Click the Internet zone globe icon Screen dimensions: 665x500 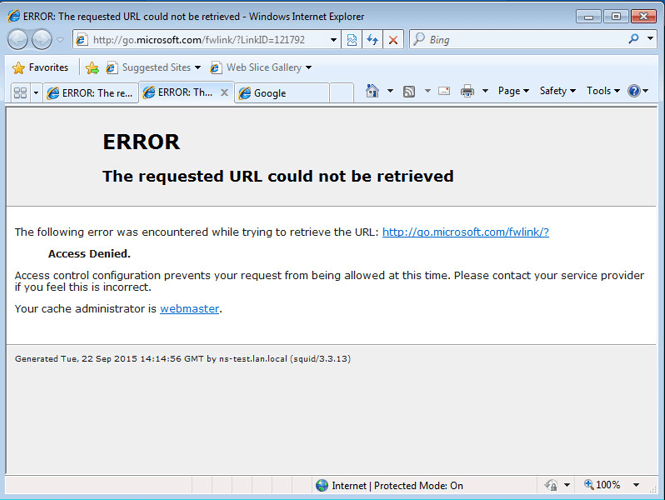(x=322, y=486)
